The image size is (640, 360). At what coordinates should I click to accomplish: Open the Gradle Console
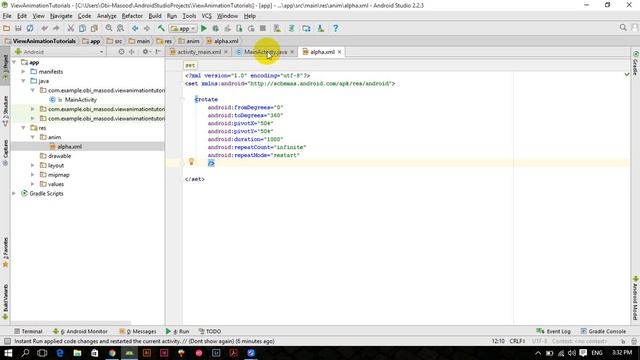(x=603, y=331)
